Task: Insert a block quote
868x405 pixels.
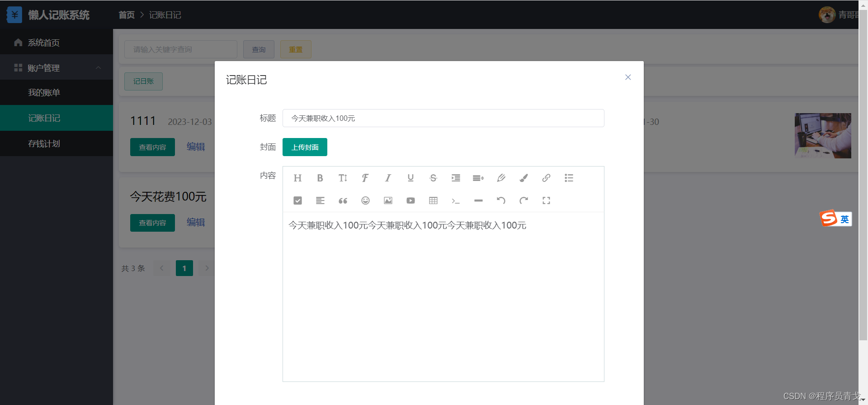Action: pos(343,200)
